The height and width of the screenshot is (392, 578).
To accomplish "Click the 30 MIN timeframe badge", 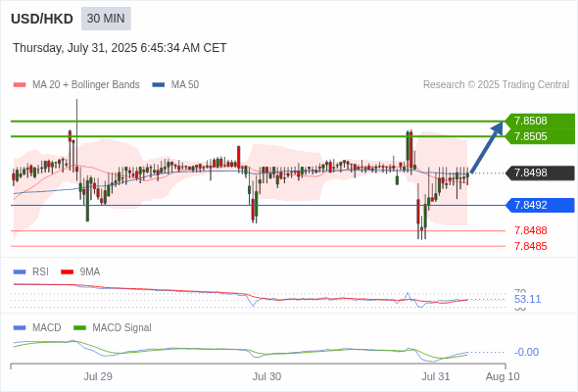I will [x=106, y=19].
